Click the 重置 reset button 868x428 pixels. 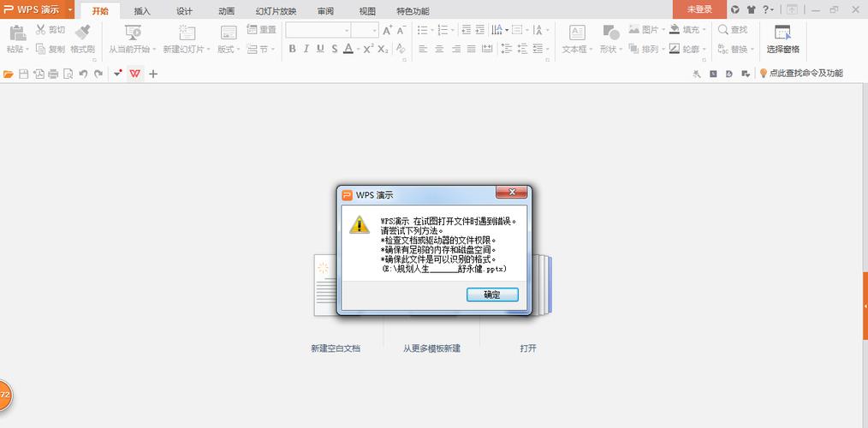261,29
